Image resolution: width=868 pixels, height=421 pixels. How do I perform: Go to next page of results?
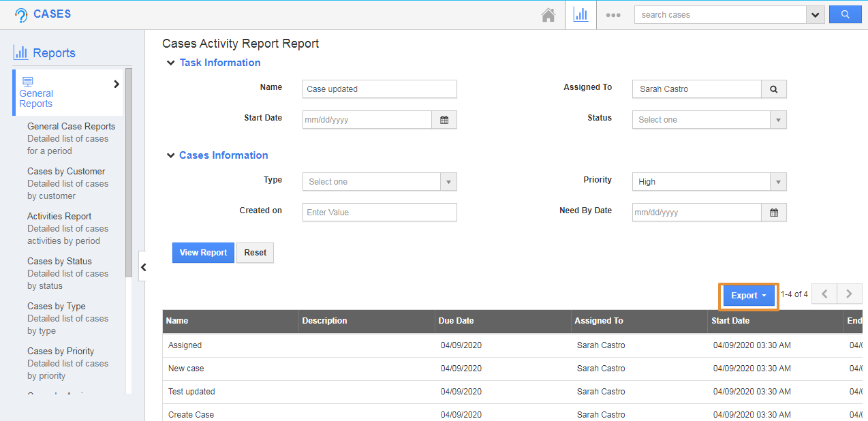(849, 294)
